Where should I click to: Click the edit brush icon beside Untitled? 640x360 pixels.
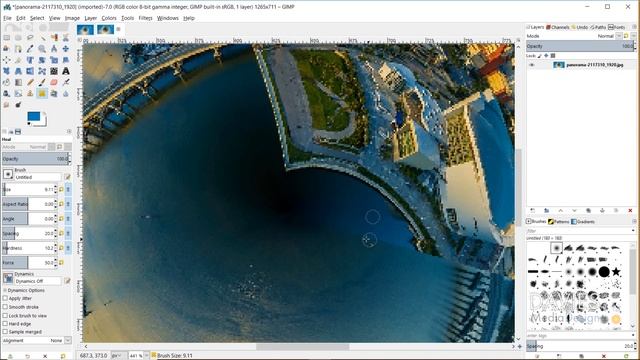pyautogui.click(x=67, y=177)
